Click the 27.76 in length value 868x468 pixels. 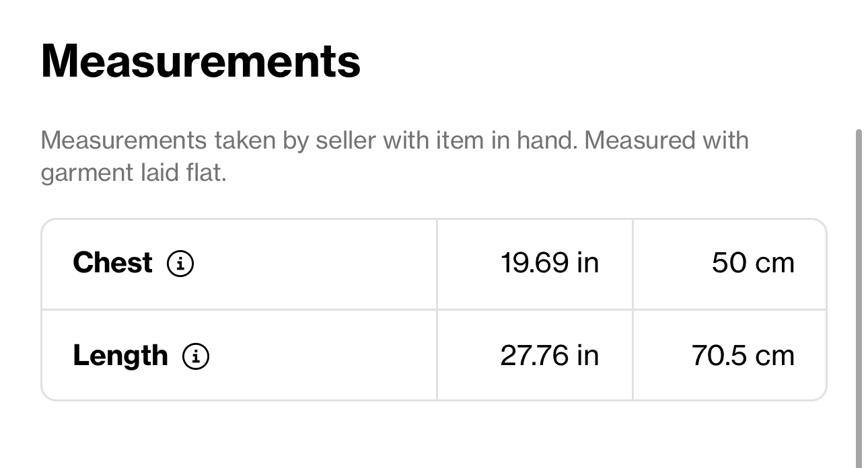point(549,355)
